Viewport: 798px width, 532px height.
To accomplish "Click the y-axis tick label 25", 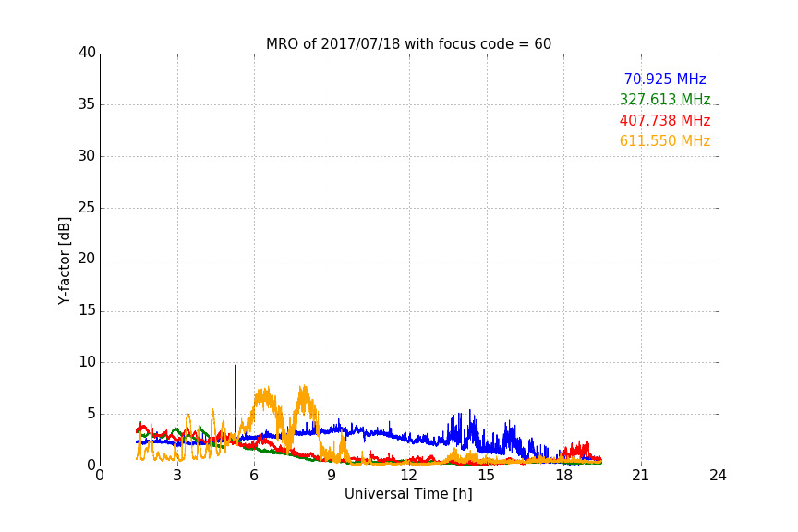I will [87, 207].
